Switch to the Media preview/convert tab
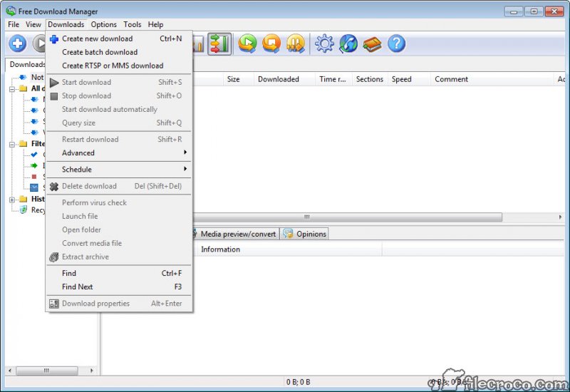The width and height of the screenshot is (570, 392). point(236,234)
